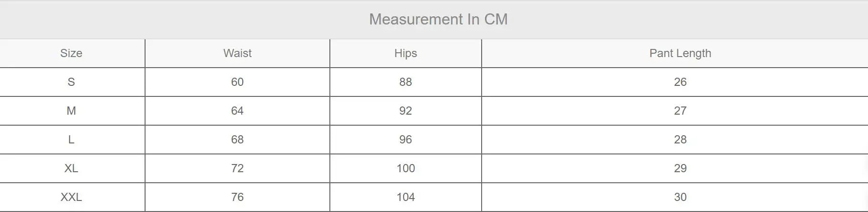Click waist value 64
This screenshot has width=868, height=212.
tap(237, 111)
